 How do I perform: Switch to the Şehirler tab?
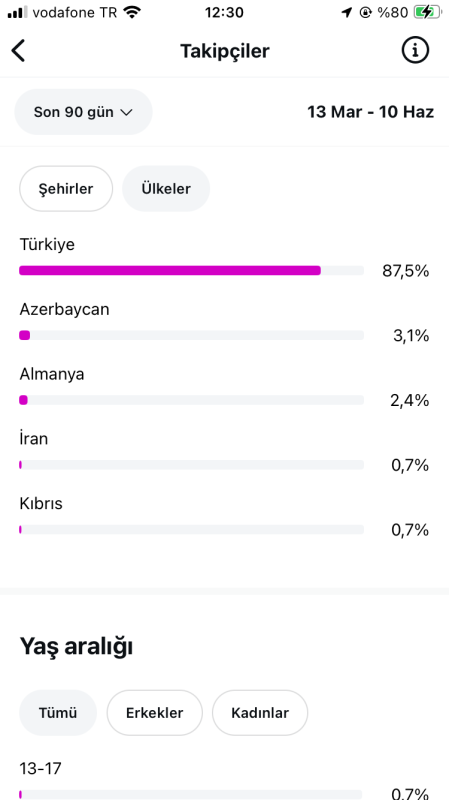coord(66,189)
